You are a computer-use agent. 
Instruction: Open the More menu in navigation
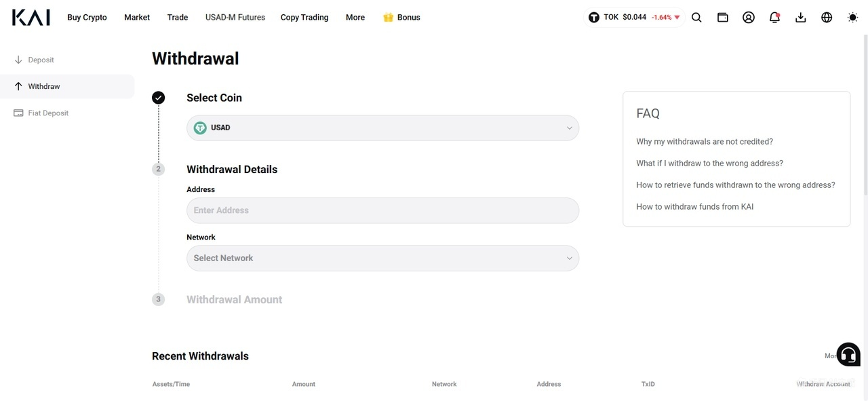(x=355, y=18)
